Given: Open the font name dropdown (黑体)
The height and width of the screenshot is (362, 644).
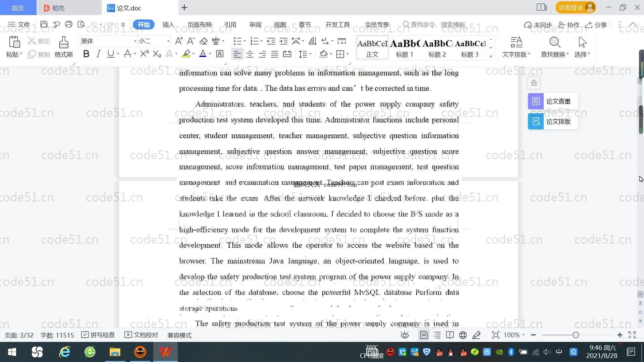Looking at the screenshot, I should tap(135, 41).
